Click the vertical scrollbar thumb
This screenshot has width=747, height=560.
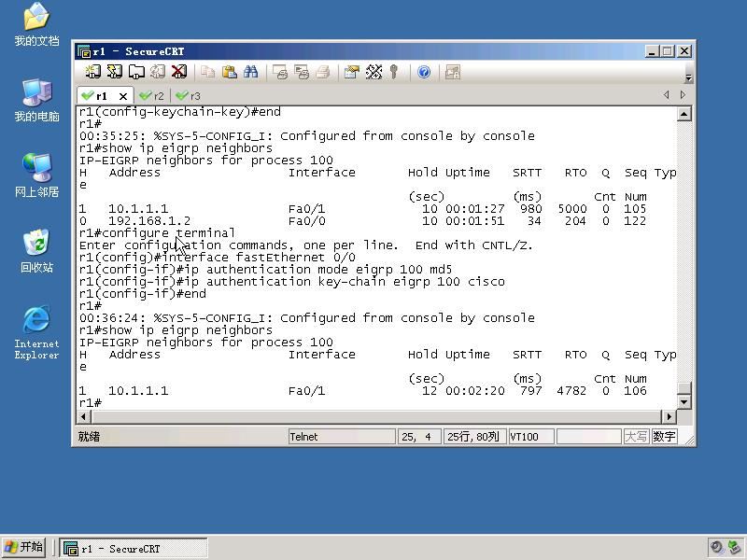(x=684, y=388)
